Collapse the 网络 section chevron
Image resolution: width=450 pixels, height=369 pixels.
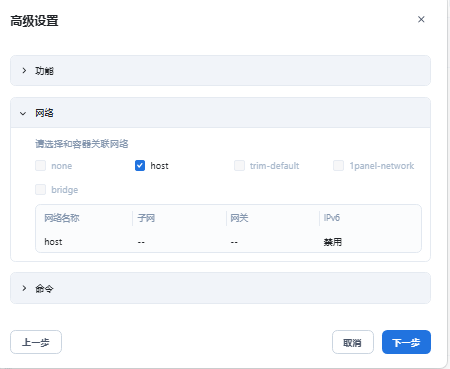(23, 113)
